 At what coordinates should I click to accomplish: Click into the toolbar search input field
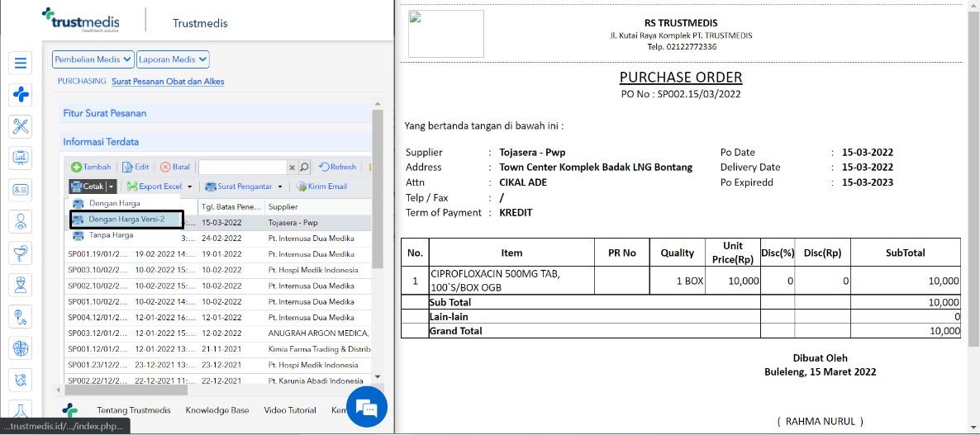click(x=242, y=168)
